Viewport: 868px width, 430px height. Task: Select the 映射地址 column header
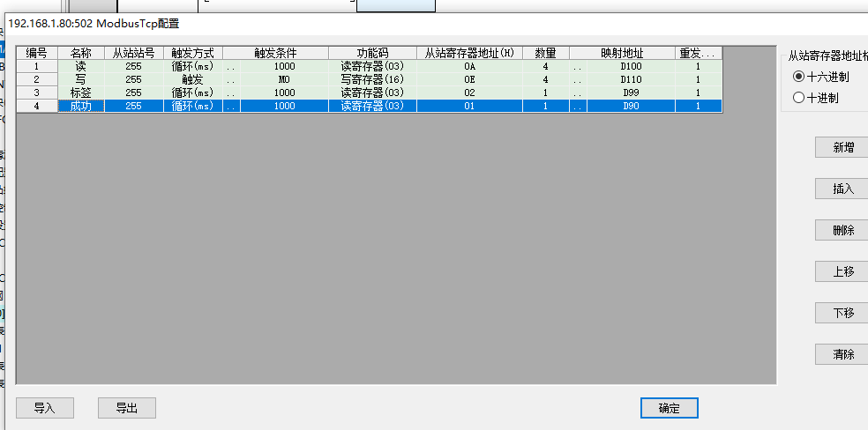tap(622, 53)
